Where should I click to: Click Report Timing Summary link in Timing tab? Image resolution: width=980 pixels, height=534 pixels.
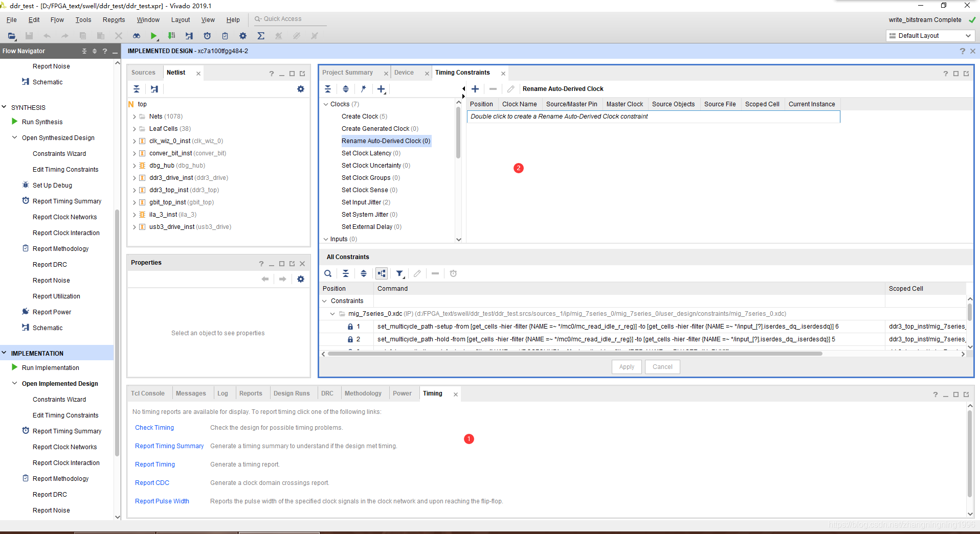pyautogui.click(x=169, y=446)
